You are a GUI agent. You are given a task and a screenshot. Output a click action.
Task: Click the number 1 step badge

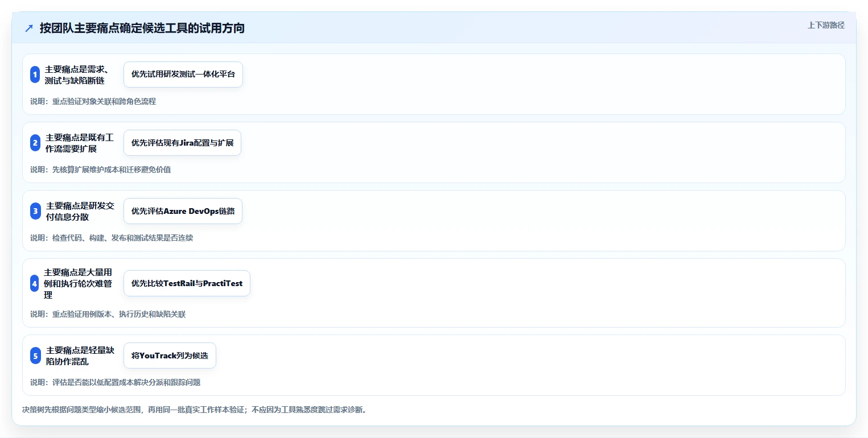35,75
